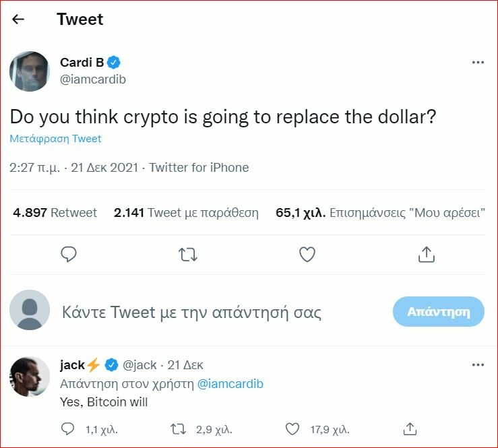Show the 65,1 χιλ. likes list
The height and width of the screenshot is (448, 498).
coord(381,213)
